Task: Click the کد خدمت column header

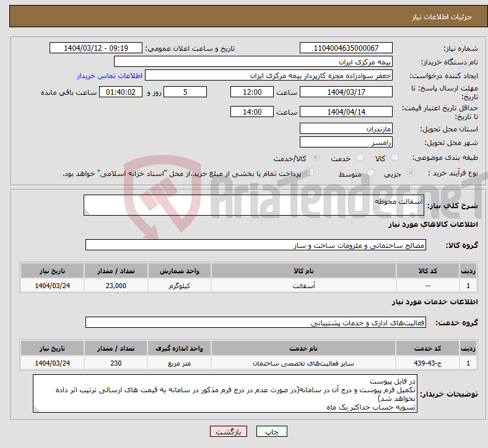Action: 428,348
